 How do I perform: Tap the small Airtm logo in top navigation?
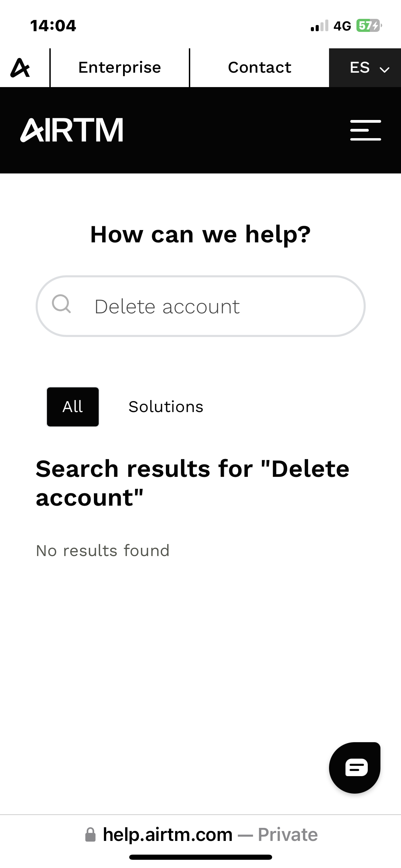(21, 68)
